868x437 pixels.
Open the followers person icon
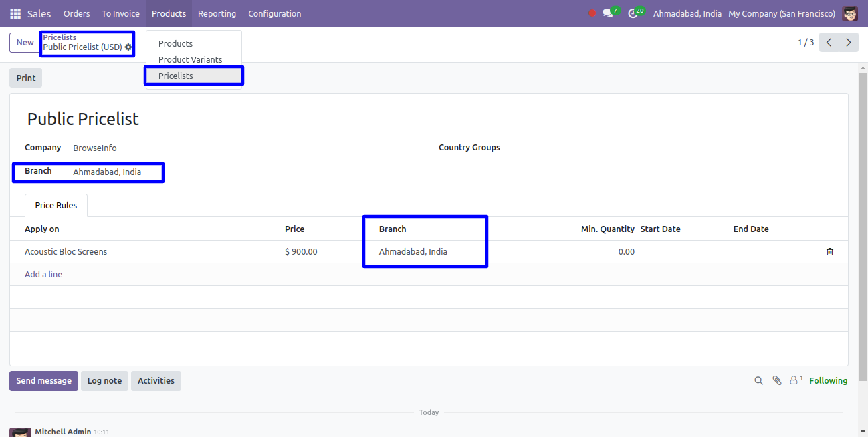(x=794, y=380)
